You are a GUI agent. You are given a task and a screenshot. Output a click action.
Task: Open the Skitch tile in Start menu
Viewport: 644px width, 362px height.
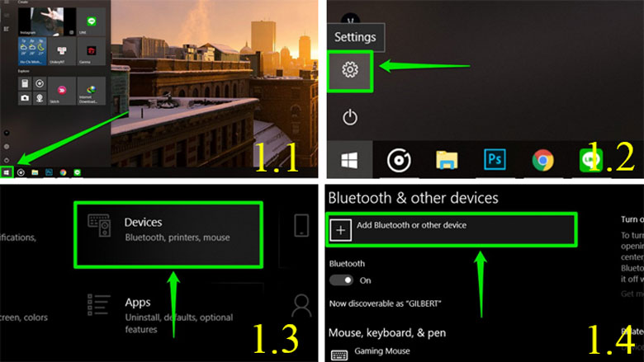click(x=61, y=89)
